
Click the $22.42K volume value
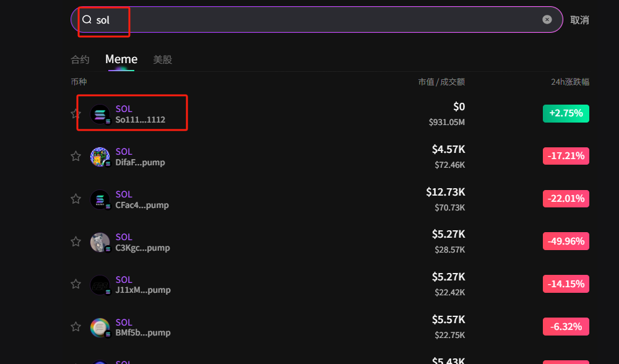coord(449,293)
